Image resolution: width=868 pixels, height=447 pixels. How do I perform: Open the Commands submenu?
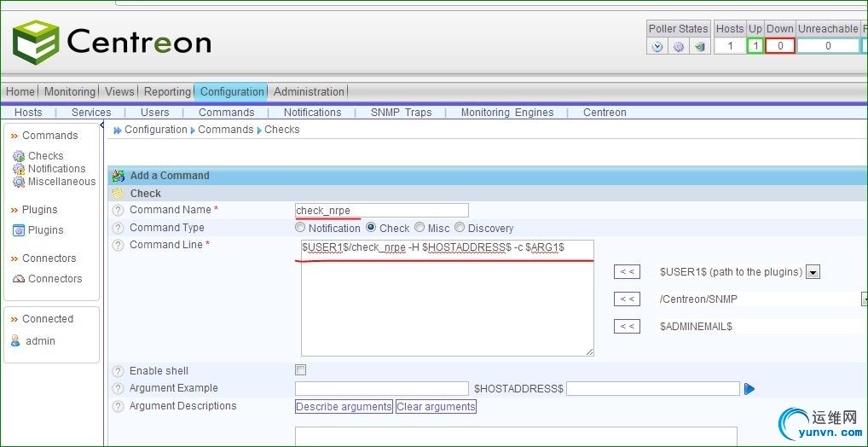pos(227,113)
